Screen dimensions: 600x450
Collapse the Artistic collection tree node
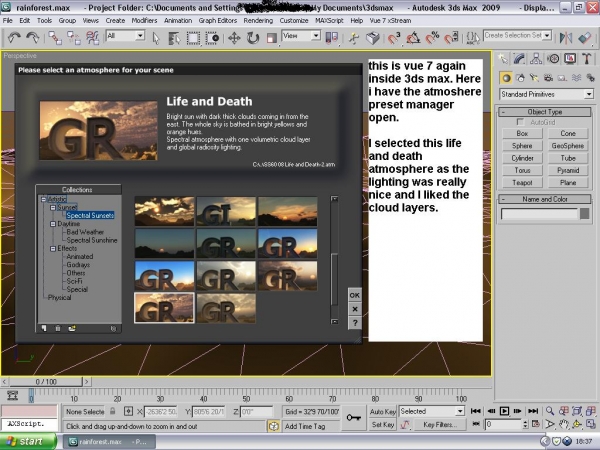[x=44, y=199]
